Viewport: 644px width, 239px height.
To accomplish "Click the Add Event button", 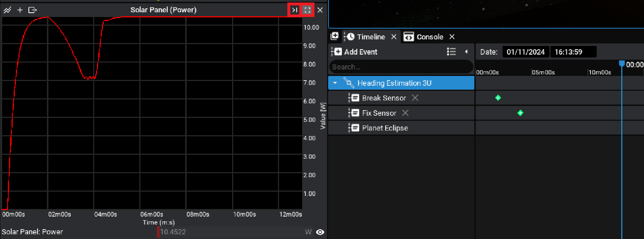I will point(354,52).
